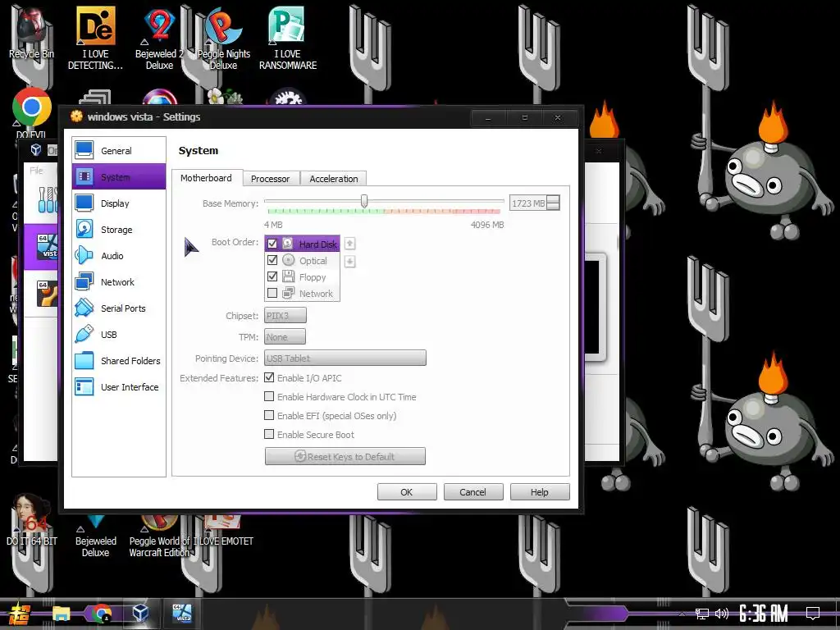840x630 pixels.
Task: Open User Interface settings category
Action: [x=118, y=387]
